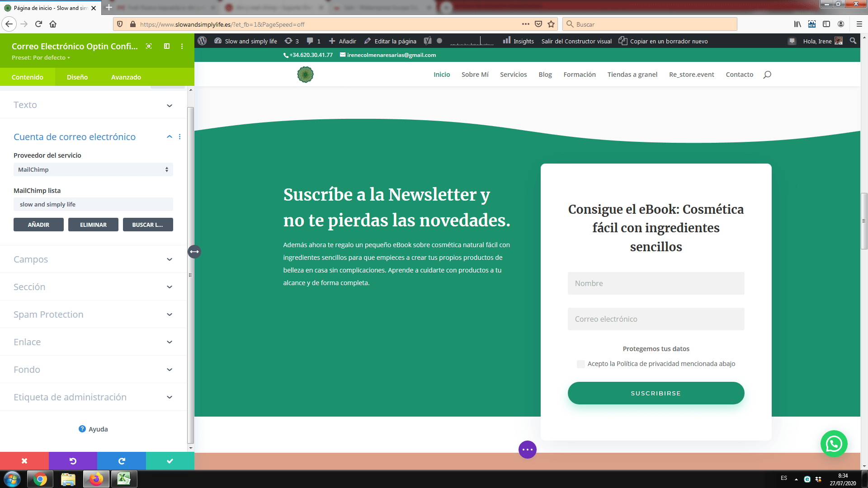Expand the Fondo section

point(93,370)
